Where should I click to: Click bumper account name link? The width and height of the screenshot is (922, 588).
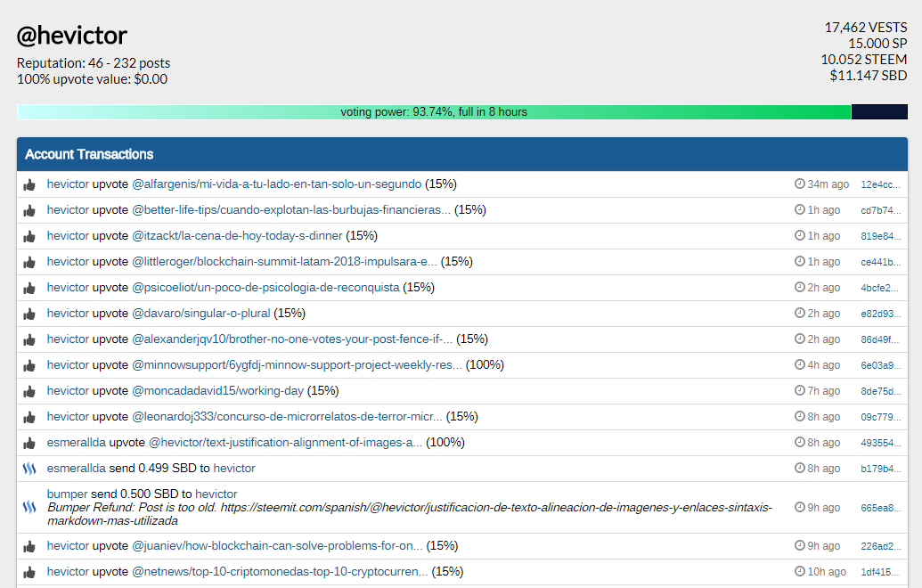pos(67,494)
